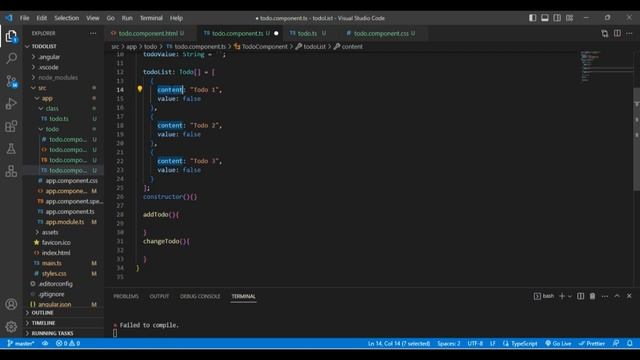Open the File menu

coord(24,18)
